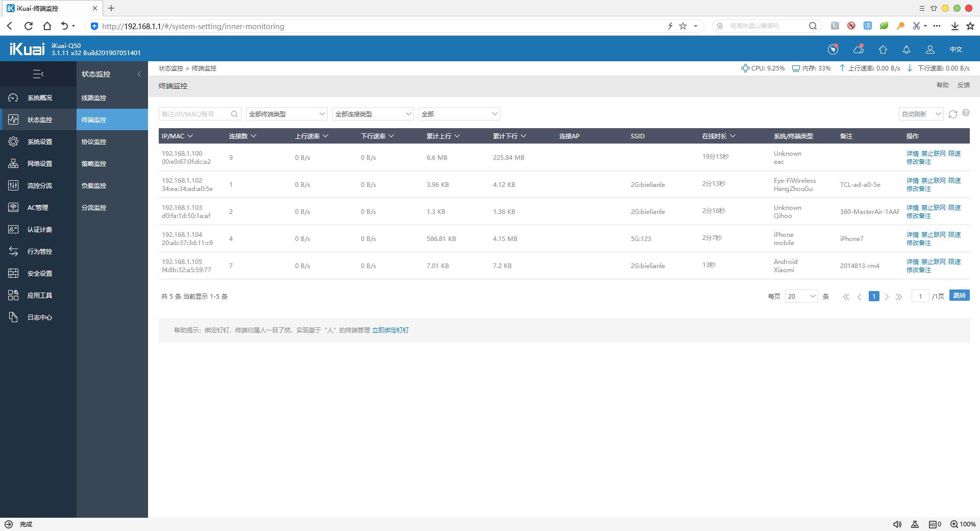Viewport: 980px width, 531px height.
Task: Click the browser download icon
Action: (954, 26)
